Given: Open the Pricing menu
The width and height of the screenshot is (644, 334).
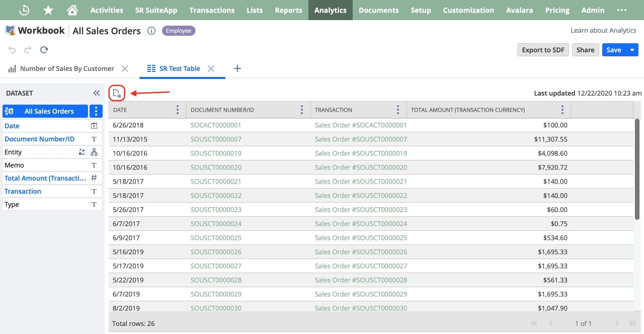Looking at the screenshot, I should pos(557,10).
